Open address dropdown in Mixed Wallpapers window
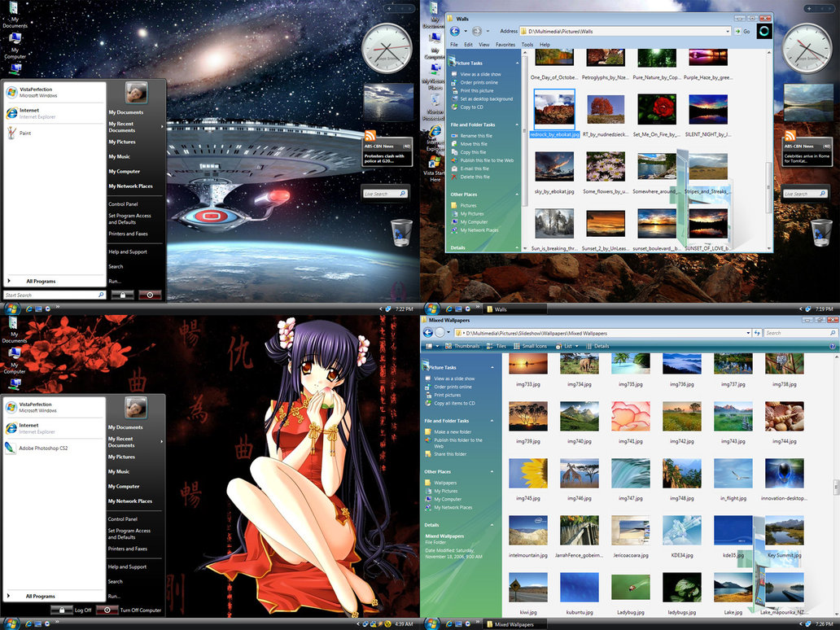Screen dimensions: 840x630 748,333
